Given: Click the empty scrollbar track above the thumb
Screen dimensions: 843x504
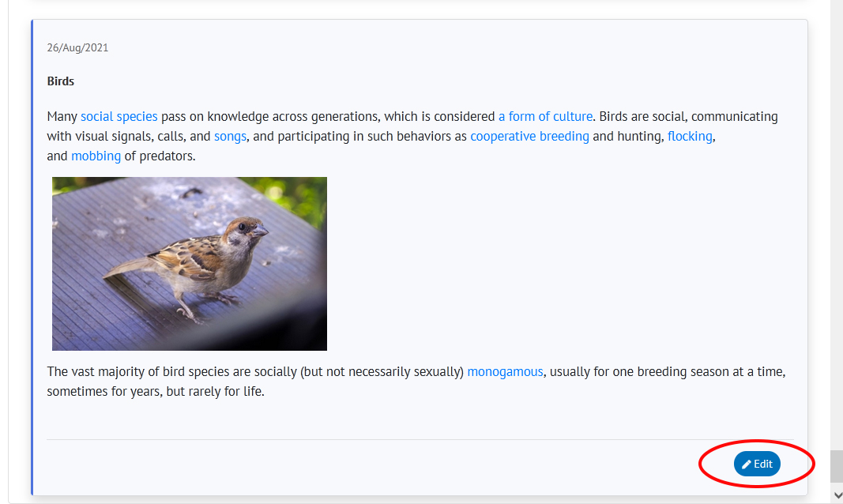Looking at the screenshot, I should 837,237.
